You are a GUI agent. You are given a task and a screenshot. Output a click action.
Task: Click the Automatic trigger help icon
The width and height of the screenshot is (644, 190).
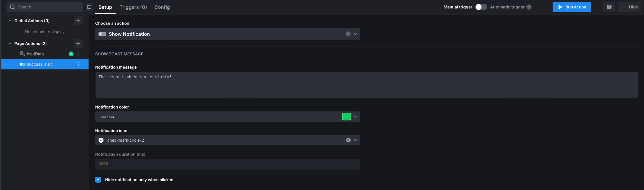[x=529, y=7]
